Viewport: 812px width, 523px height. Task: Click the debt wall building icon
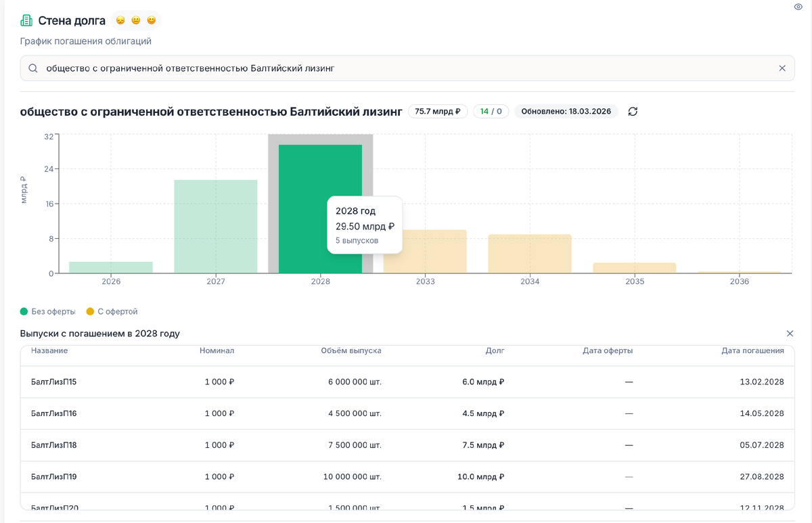pos(26,21)
